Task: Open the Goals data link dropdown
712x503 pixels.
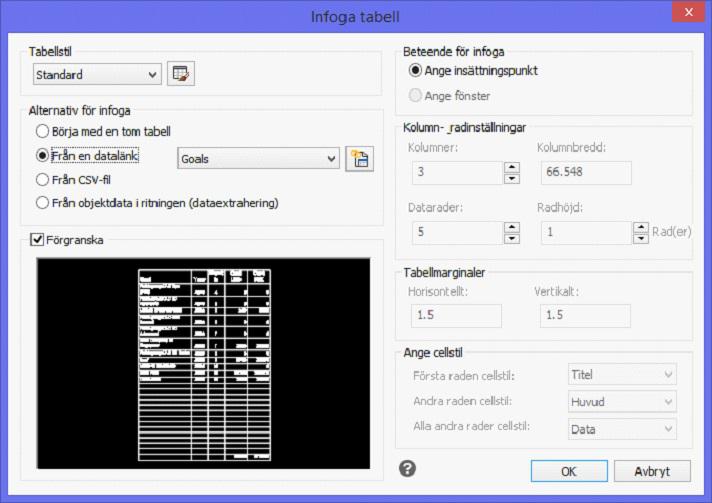Action: (258, 159)
